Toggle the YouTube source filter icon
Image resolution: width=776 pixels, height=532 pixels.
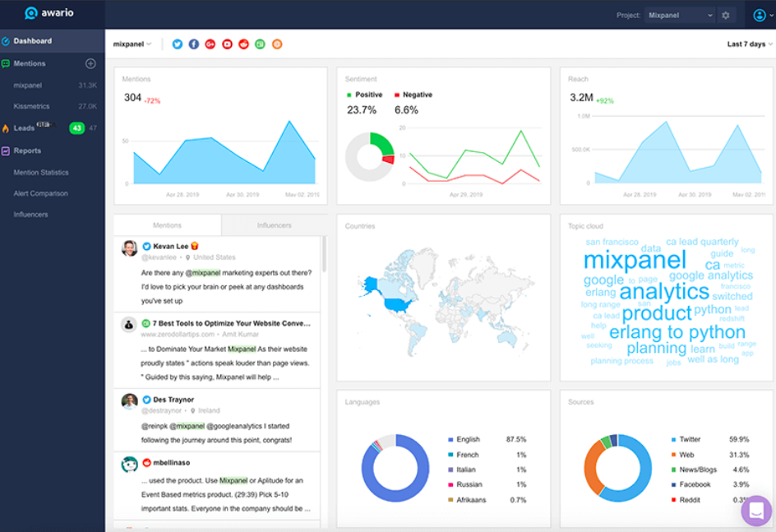(x=228, y=44)
